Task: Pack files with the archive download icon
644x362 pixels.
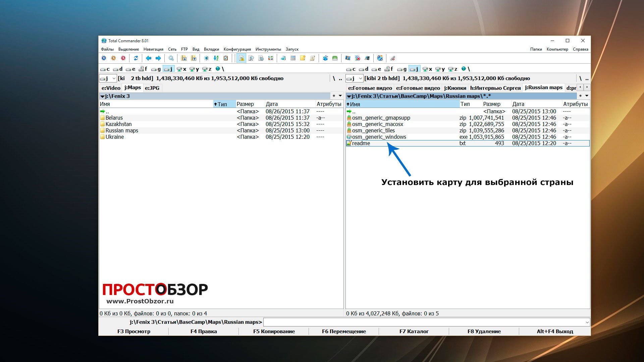Action: pyautogui.click(x=184, y=58)
